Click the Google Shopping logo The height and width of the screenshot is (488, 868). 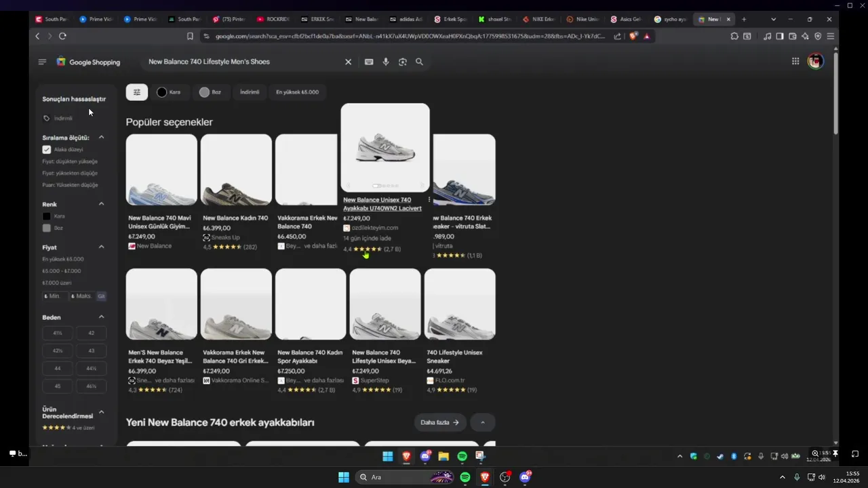tap(88, 62)
